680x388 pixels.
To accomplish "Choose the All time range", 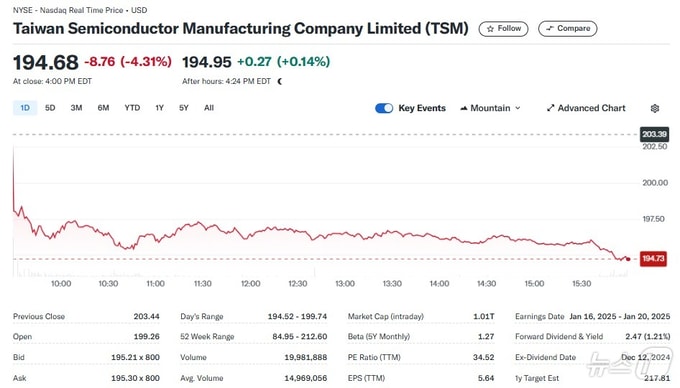I will click(209, 108).
